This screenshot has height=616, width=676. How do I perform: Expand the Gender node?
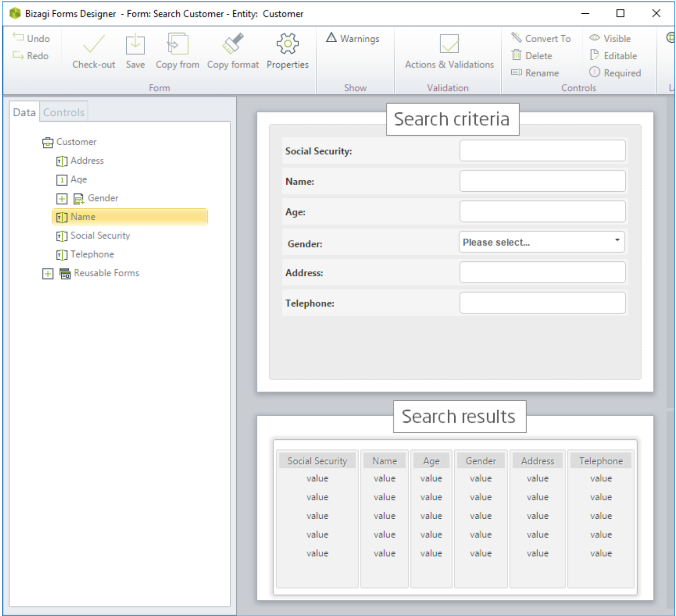click(62, 198)
